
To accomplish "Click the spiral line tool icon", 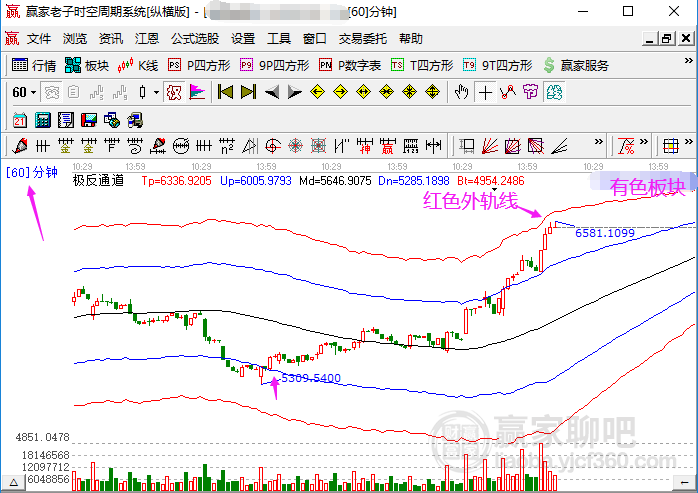I will click(x=135, y=146).
